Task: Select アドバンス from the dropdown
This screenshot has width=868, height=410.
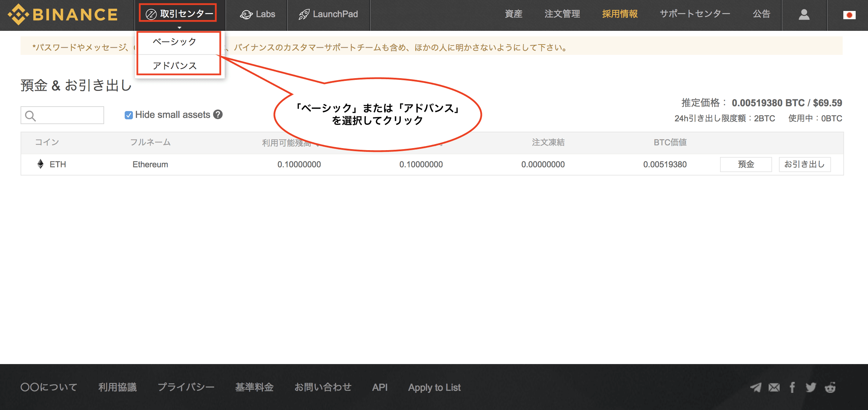Action: point(174,65)
